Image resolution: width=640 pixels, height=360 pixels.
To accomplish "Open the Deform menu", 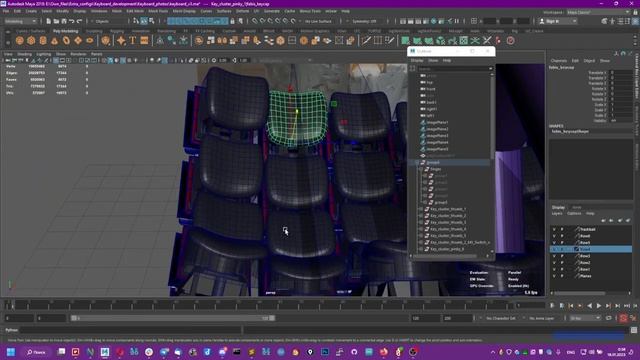I will click(242, 11).
